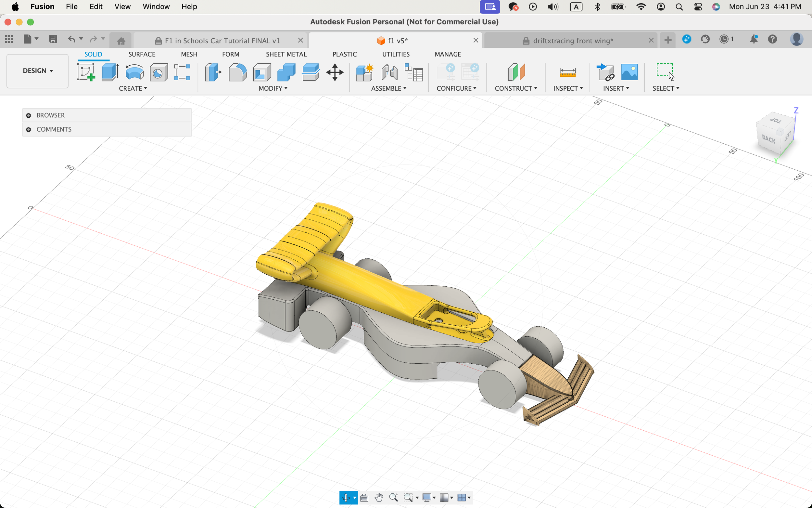Open the ASSEMBLE dropdown menu

(389, 88)
